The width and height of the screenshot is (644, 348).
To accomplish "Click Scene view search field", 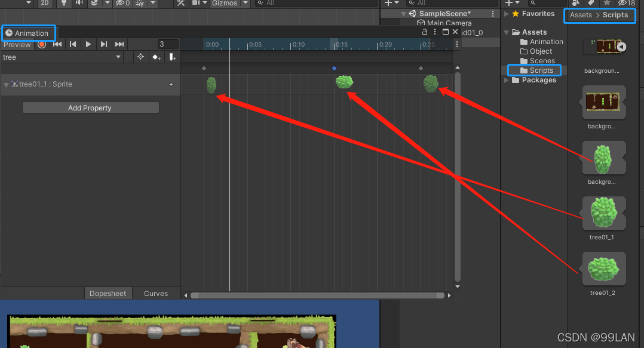I will [315, 3].
